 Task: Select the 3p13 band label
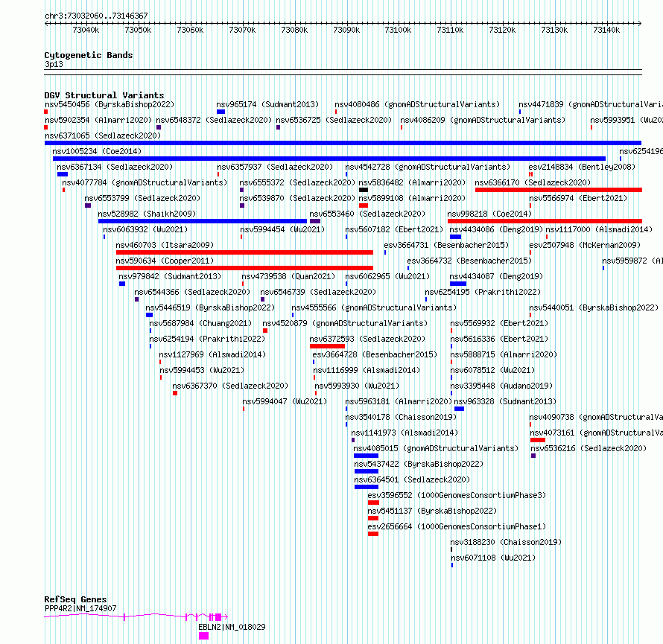[54, 64]
